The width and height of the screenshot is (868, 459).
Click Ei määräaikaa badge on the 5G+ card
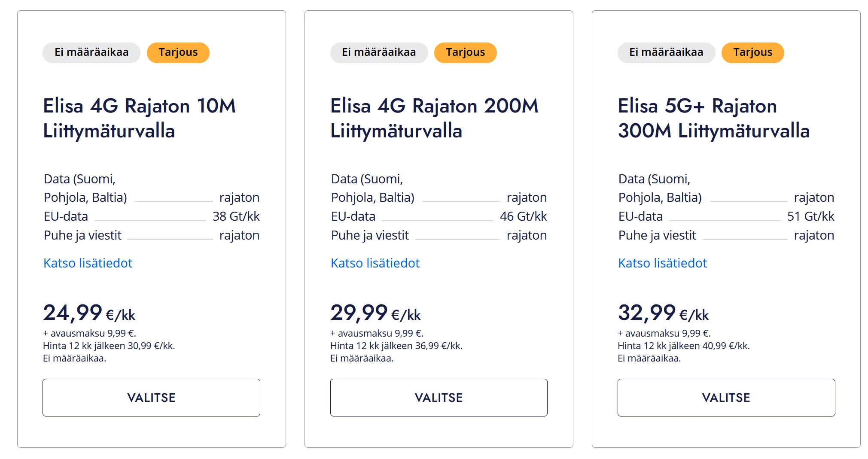(x=666, y=52)
